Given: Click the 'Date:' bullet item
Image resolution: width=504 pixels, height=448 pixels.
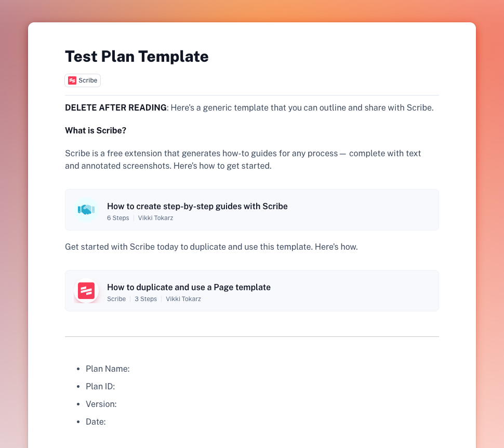Looking at the screenshot, I should pos(96,422).
